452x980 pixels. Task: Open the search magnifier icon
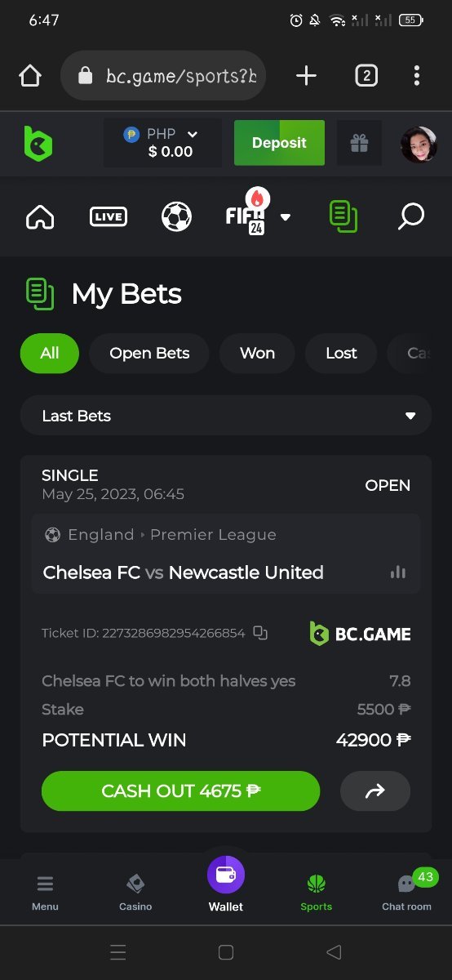(411, 216)
